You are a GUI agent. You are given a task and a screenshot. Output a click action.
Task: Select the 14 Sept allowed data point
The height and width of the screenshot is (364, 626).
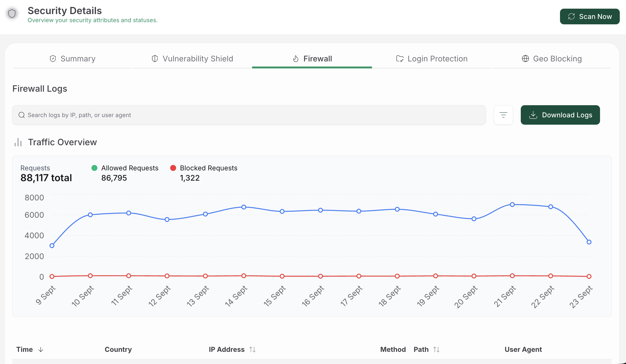(x=244, y=207)
